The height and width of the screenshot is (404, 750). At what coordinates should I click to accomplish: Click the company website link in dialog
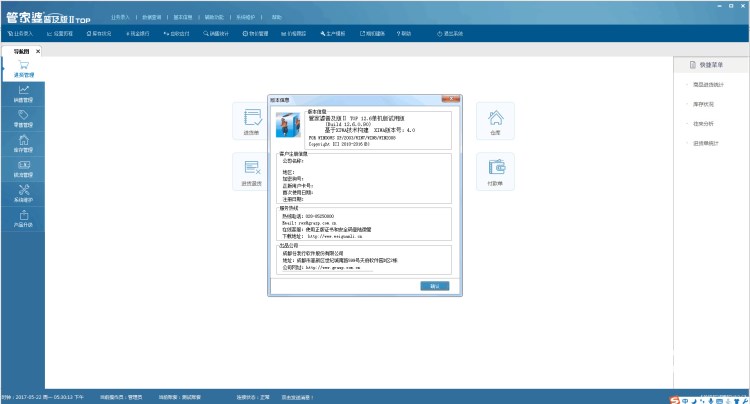[333, 268]
